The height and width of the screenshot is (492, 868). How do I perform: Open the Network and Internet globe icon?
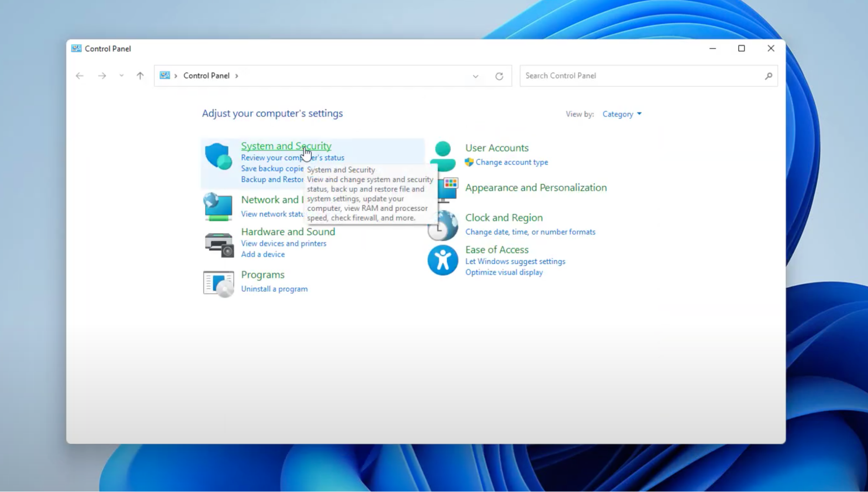click(218, 207)
